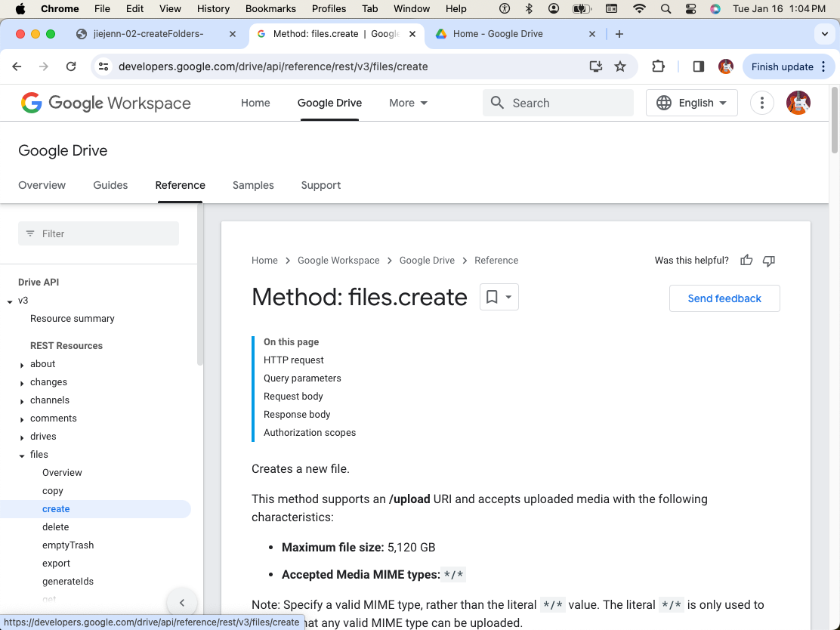Screen dimensions: 840x630
Task: Click the thumbs up helpful icon
Action: (746, 261)
